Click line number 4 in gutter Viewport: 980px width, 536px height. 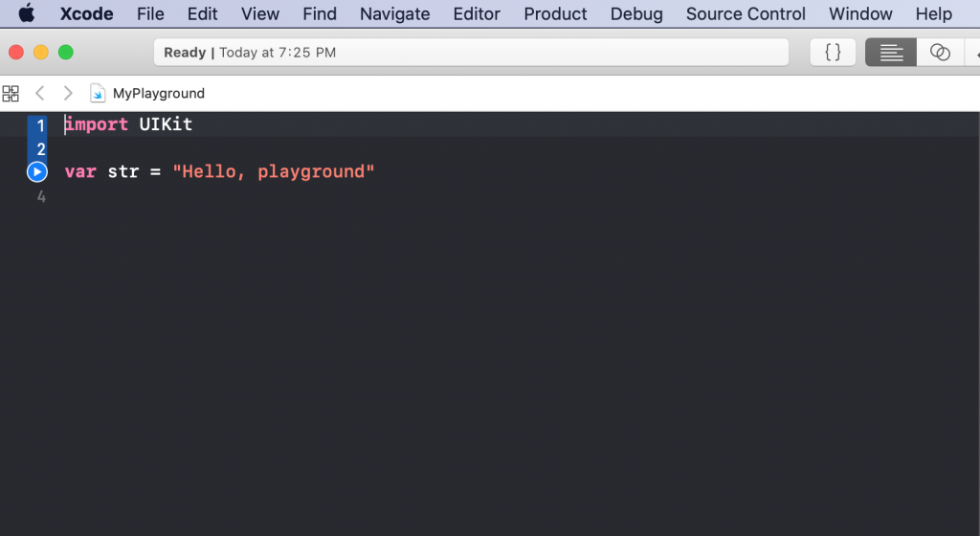(41, 197)
